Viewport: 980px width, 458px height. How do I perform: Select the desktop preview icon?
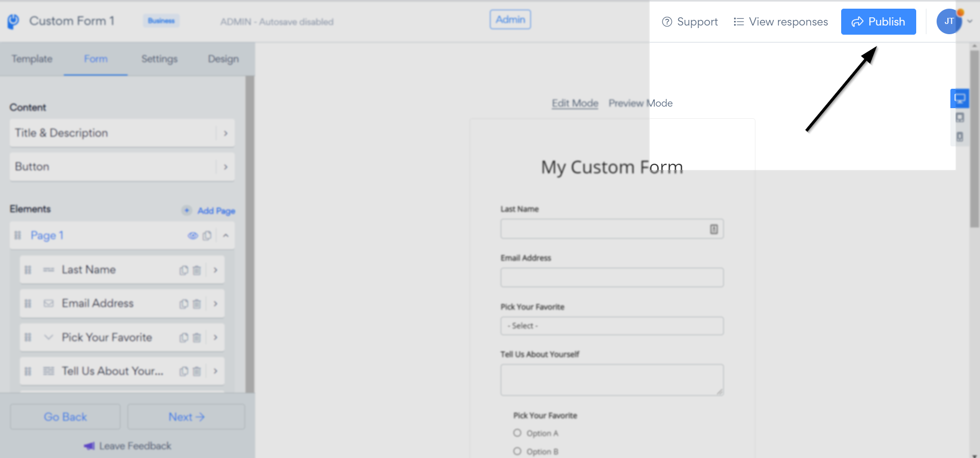click(960, 98)
